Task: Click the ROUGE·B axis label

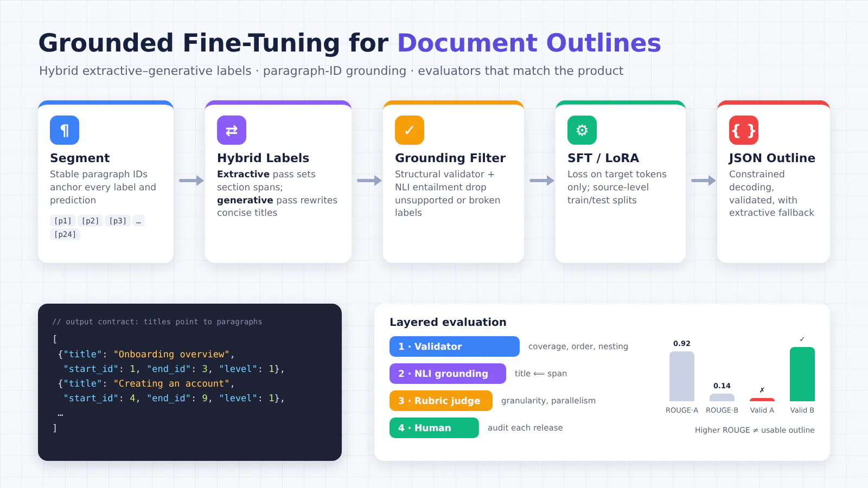Action: click(722, 410)
